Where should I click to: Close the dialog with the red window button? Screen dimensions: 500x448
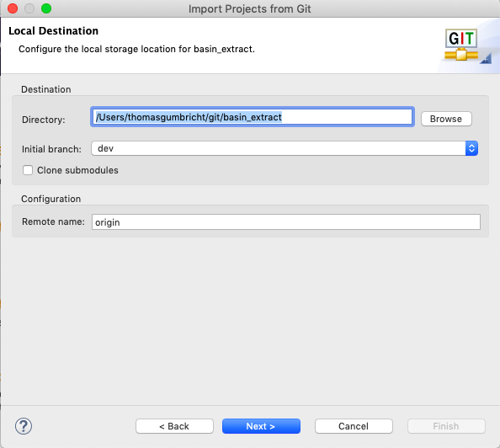pyautogui.click(x=13, y=8)
